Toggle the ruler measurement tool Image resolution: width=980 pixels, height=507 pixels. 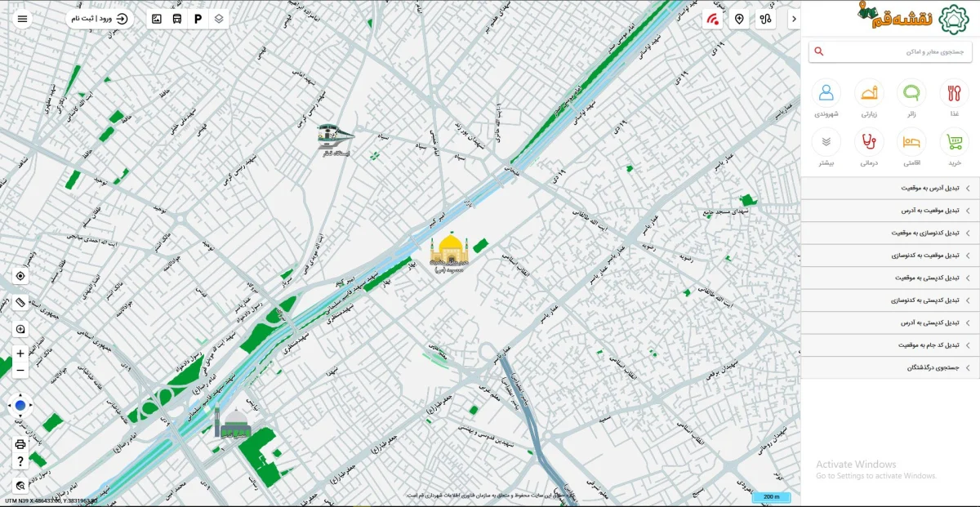pos(20,302)
